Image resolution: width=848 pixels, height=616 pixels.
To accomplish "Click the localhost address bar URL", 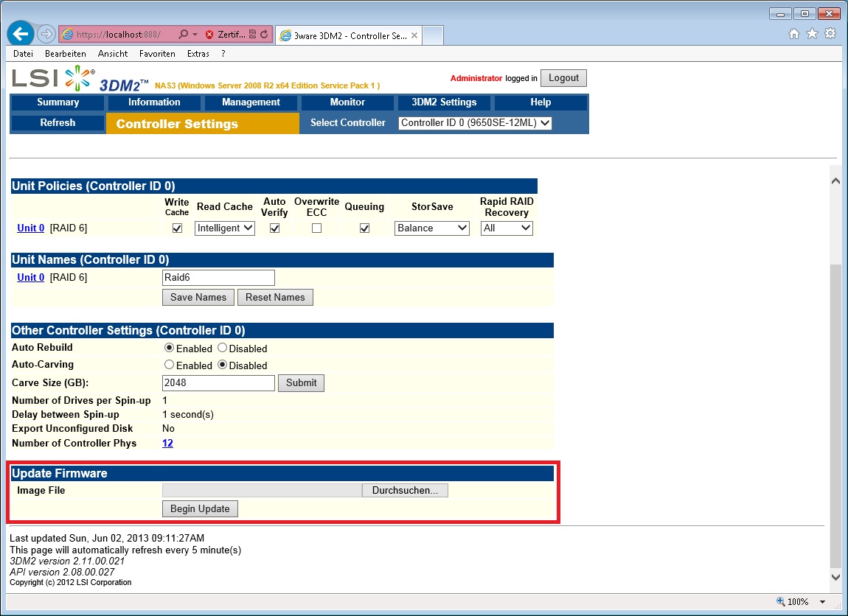I will click(119, 34).
